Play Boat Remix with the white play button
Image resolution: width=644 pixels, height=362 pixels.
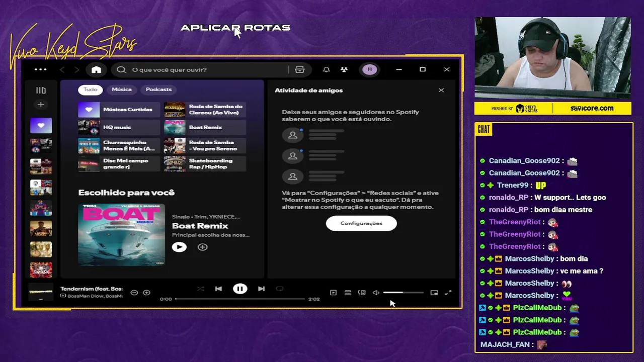(179, 247)
